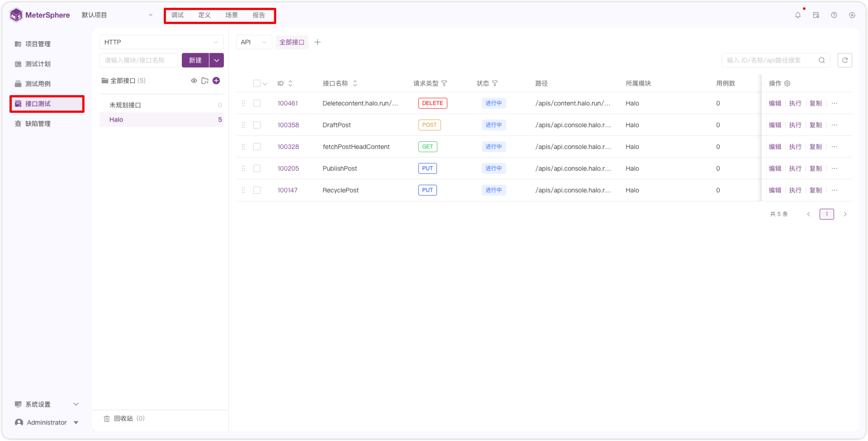Check the box for PublishPost row
The height and width of the screenshot is (441, 868).
click(257, 168)
